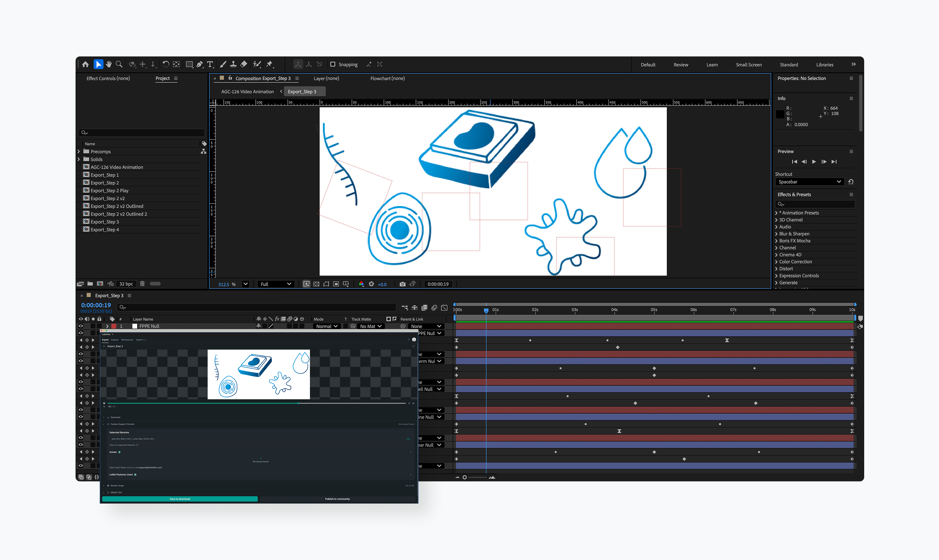939x560 pixels.
Task: Expand the Precomps folder
Action: point(79,151)
